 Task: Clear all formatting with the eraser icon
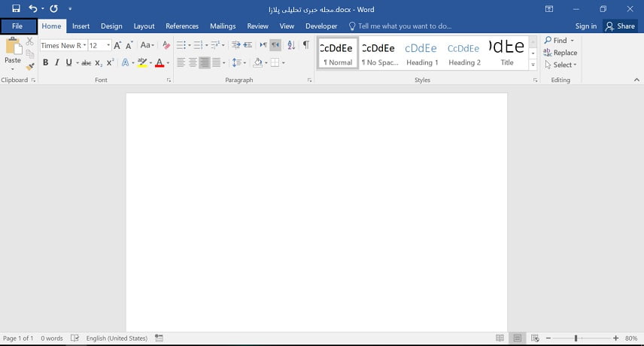[x=166, y=46]
